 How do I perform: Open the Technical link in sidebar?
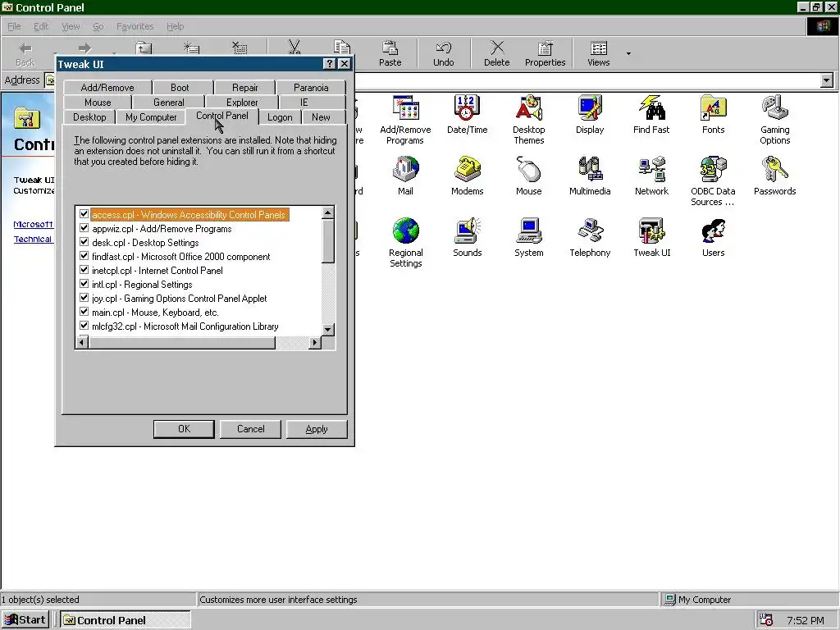[33, 239]
